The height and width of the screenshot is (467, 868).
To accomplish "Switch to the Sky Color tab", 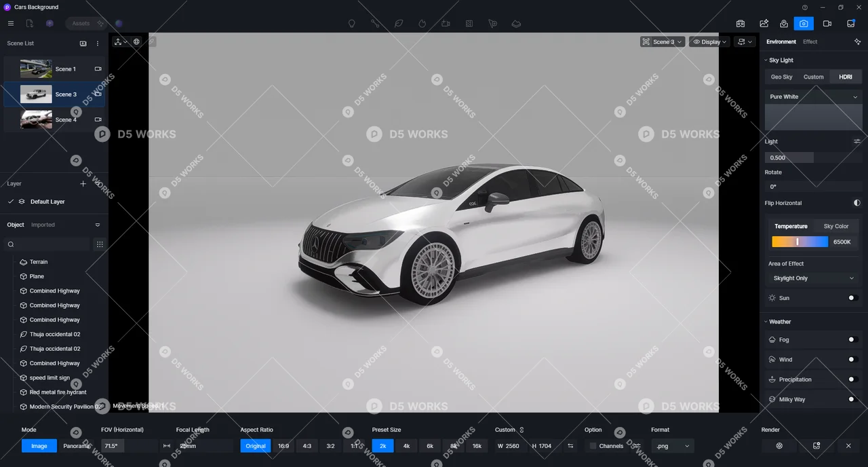I will [836, 226].
